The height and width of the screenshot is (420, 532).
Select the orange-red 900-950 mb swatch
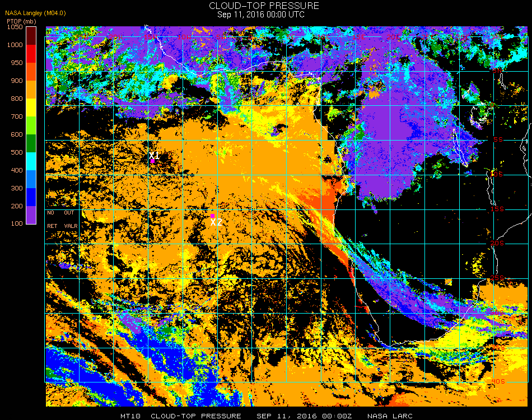31,72
